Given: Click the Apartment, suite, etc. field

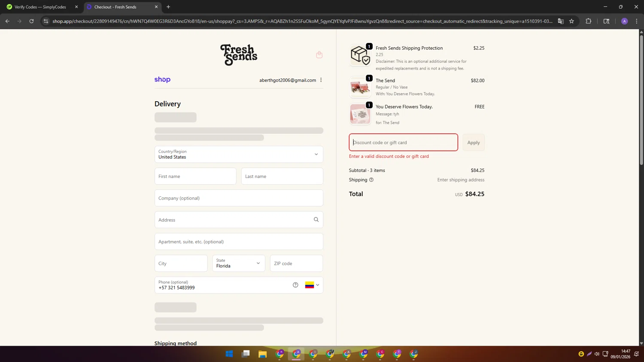Looking at the screenshot, I should pyautogui.click(x=239, y=241).
